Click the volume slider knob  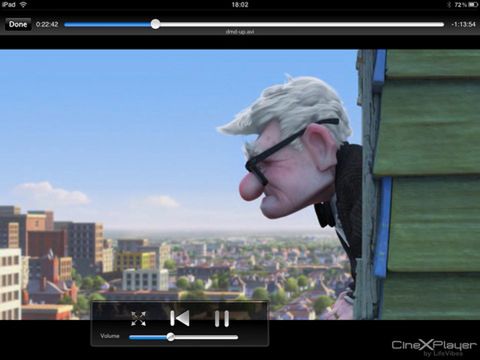pyautogui.click(x=171, y=337)
